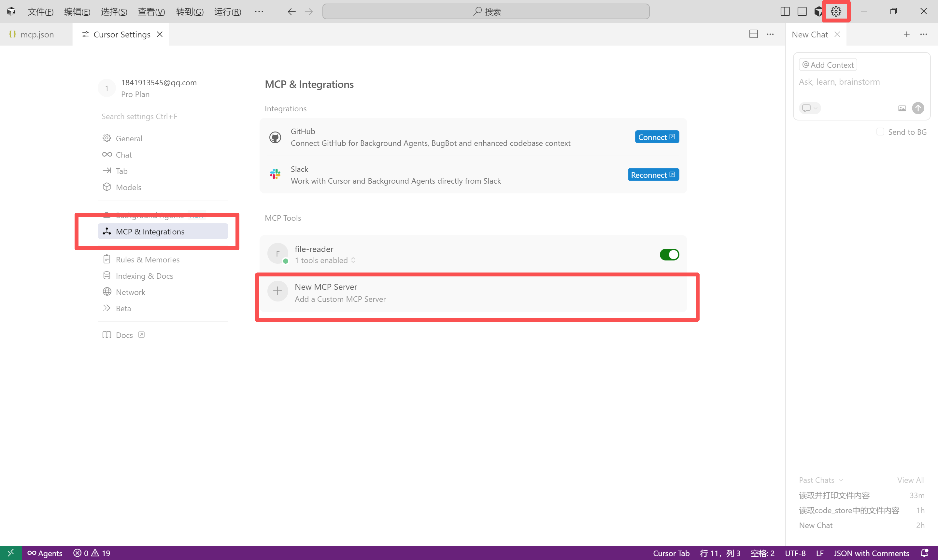Viewport: 938px width, 560px height.
Task: Close the Cursor Settings tab
Action: 160,34
